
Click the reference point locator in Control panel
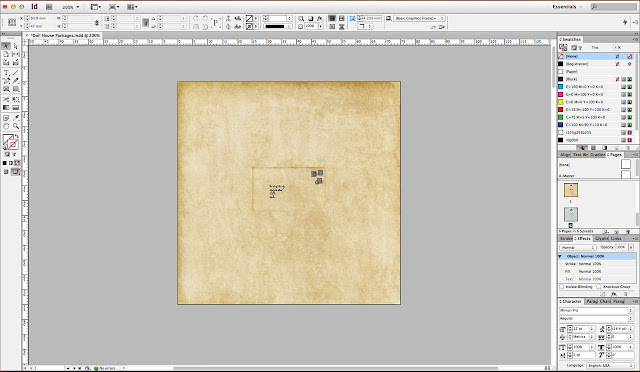pyautogui.click(x=12, y=22)
